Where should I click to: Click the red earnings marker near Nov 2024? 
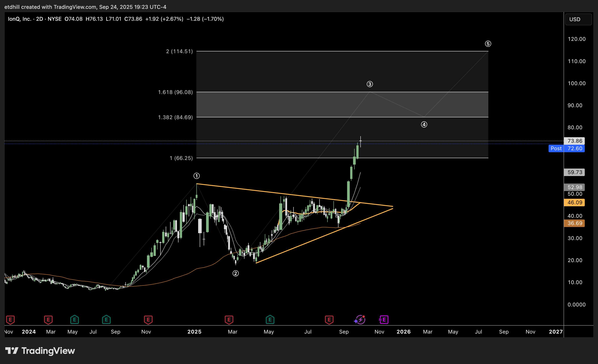point(148,320)
